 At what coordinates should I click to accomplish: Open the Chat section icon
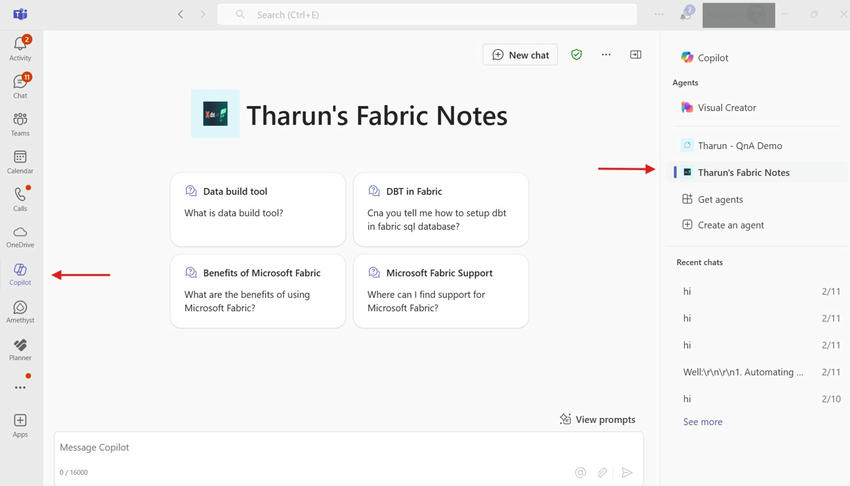[20, 86]
